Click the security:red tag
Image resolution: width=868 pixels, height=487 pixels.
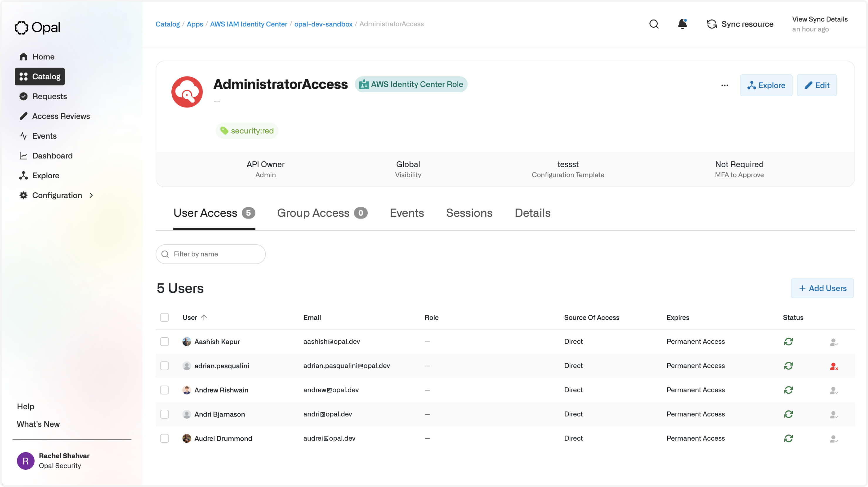point(247,130)
